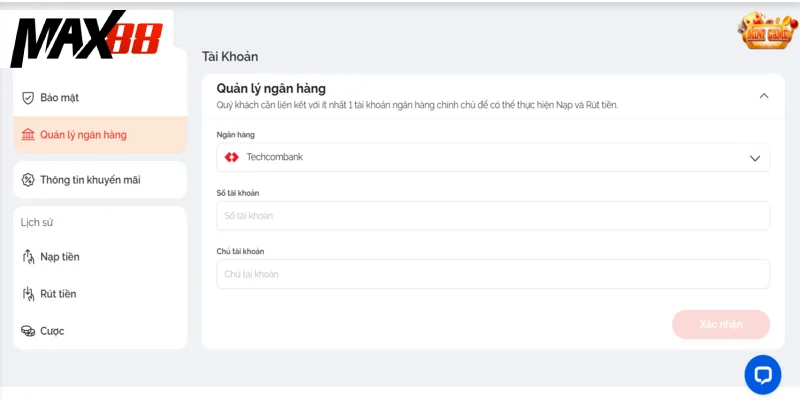Focus the Chủ tài khoản input field
The height and width of the screenshot is (400, 800).
[x=493, y=274]
